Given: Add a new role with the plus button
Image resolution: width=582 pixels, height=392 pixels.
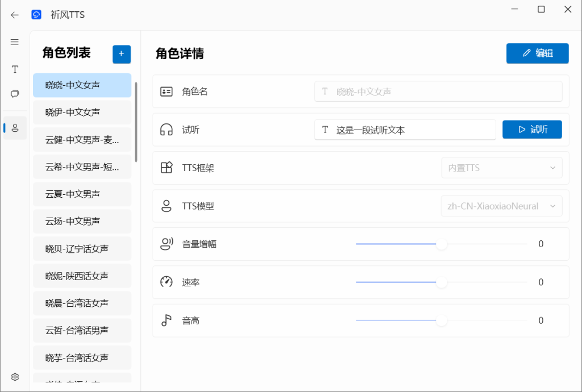Looking at the screenshot, I should pos(121,54).
